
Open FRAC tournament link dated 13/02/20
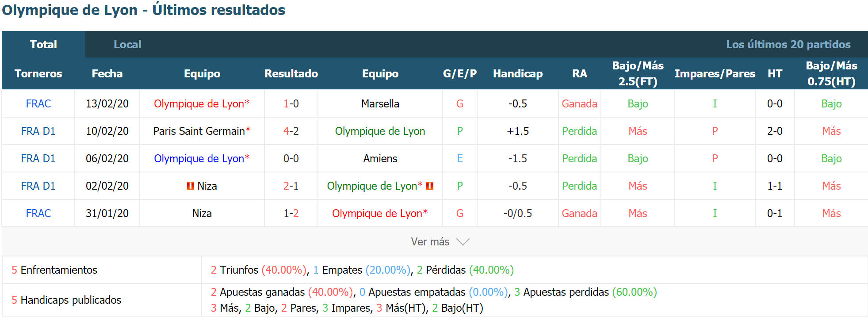(x=38, y=104)
